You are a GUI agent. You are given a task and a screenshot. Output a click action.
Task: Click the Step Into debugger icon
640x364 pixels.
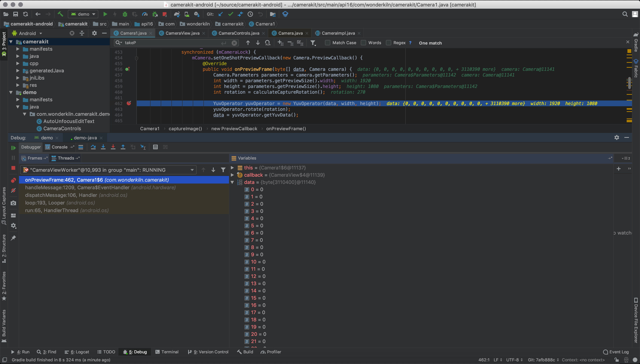103,147
